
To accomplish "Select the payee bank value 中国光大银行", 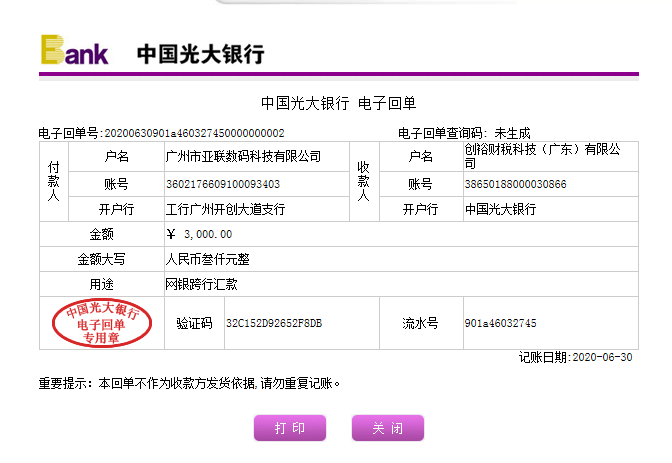I will pyautogui.click(x=501, y=209).
